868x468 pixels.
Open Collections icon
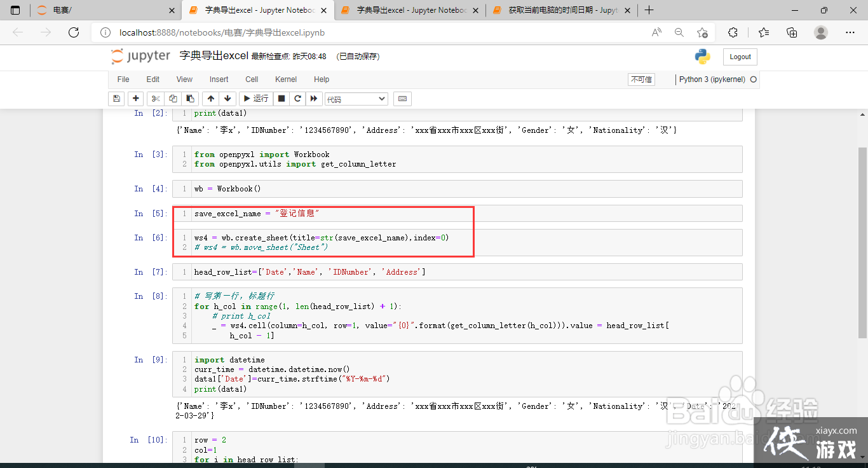point(792,32)
